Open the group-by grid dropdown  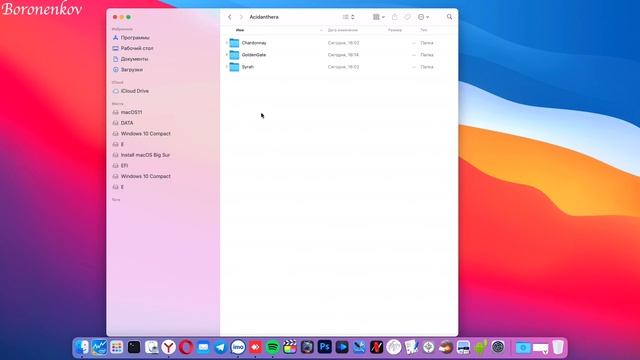[x=378, y=17]
